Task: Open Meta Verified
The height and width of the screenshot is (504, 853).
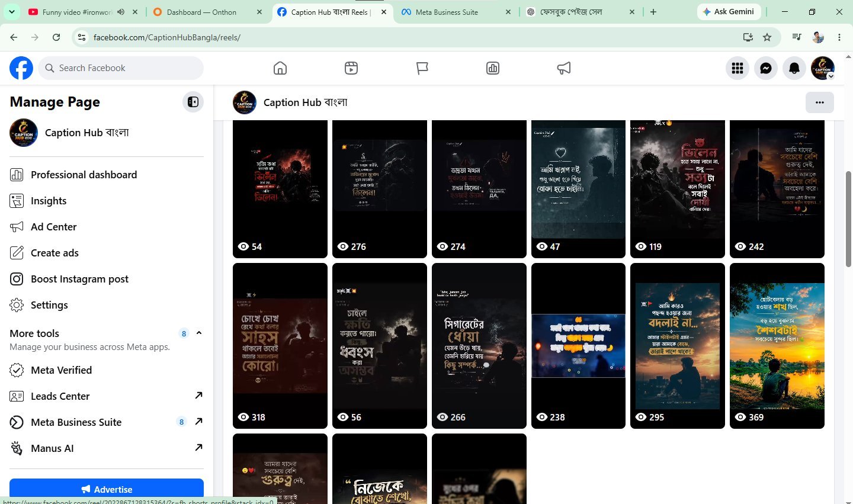Action: pos(107,370)
